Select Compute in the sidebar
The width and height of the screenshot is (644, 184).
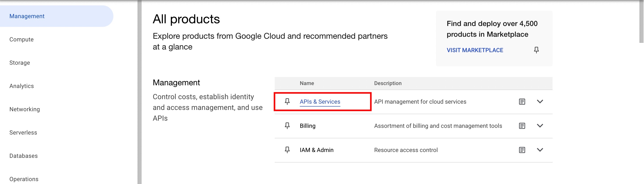pos(22,39)
